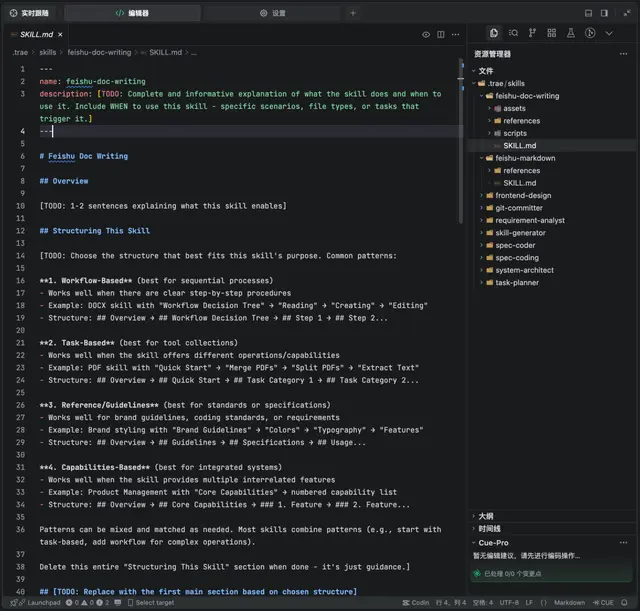Open the Testing flask icon
The height and width of the screenshot is (611, 640).
[571, 33]
